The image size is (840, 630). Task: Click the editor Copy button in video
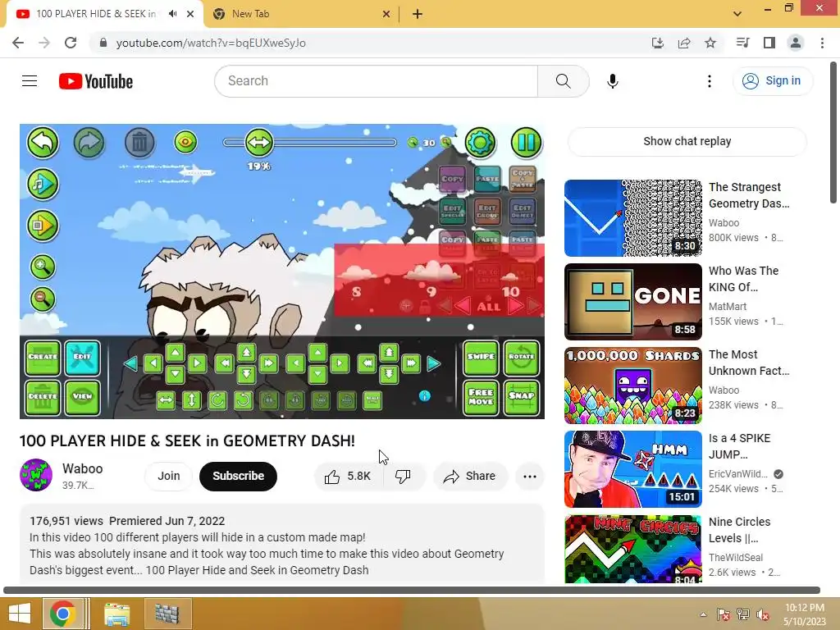click(x=453, y=179)
